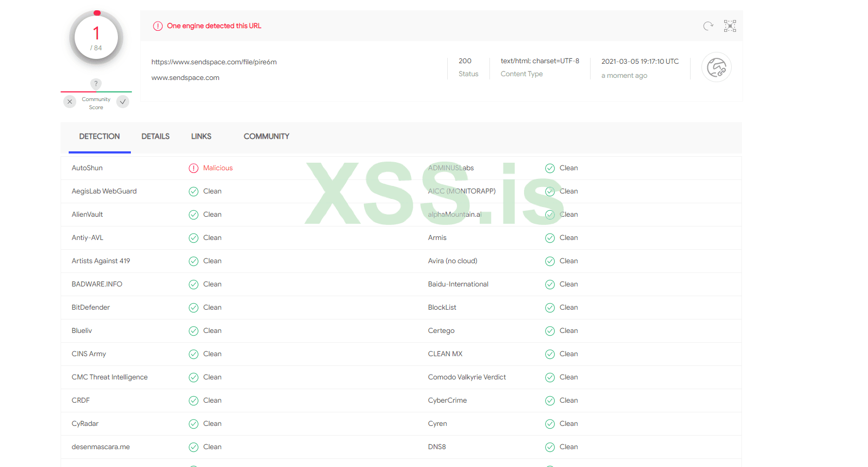Downvote with the community score X icon
This screenshot has height=467, width=868.
point(70,102)
